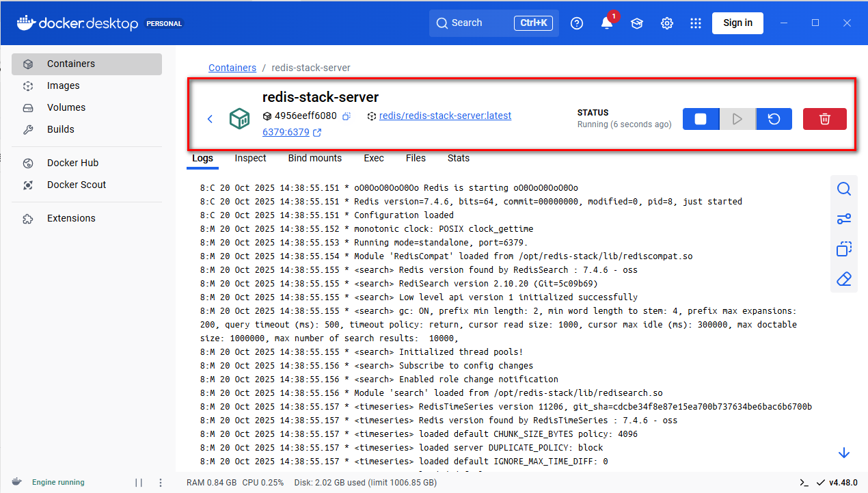Switch to the Inspect tab
Screen dimensions: 868x493
(250, 158)
